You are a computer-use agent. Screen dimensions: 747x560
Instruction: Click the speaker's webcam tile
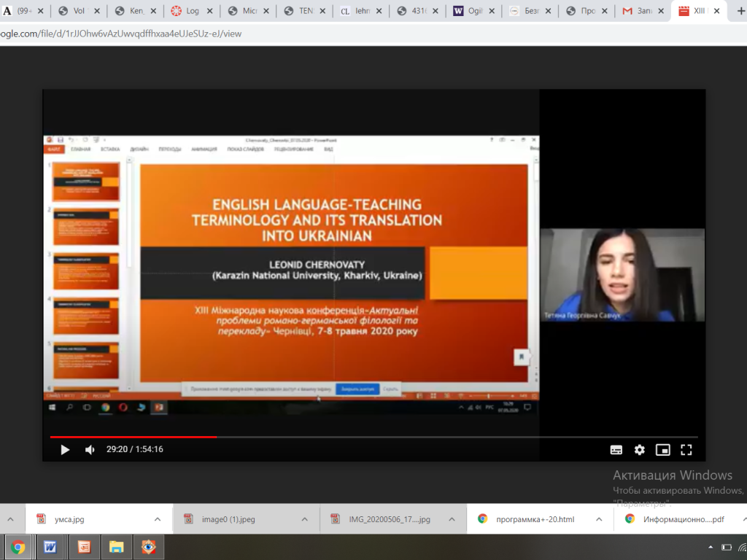(x=622, y=275)
